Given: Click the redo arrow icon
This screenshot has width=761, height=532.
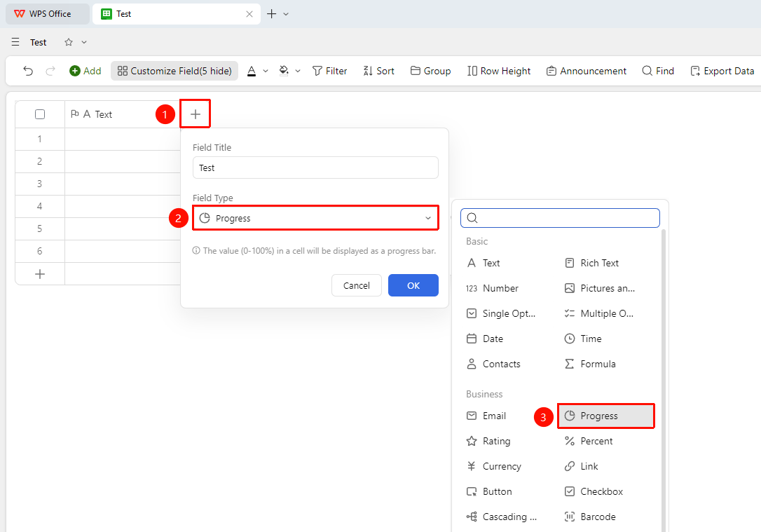Looking at the screenshot, I should coord(50,71).
